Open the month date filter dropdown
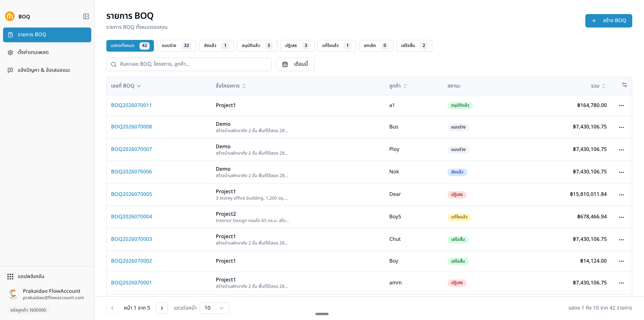The image size is (644, 320). [295, 64]
